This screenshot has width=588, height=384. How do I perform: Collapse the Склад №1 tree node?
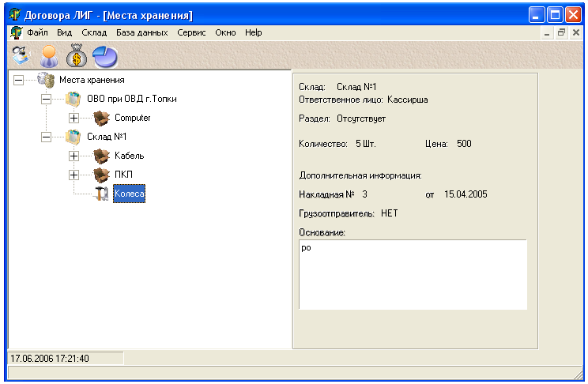[46, 137]
